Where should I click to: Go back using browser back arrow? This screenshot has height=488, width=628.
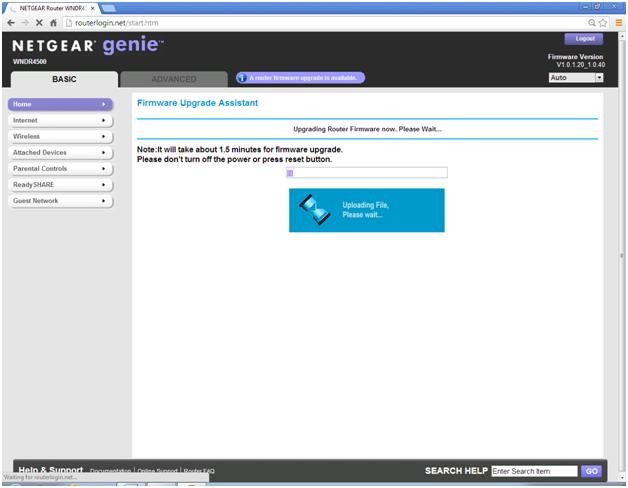point(11,23)
